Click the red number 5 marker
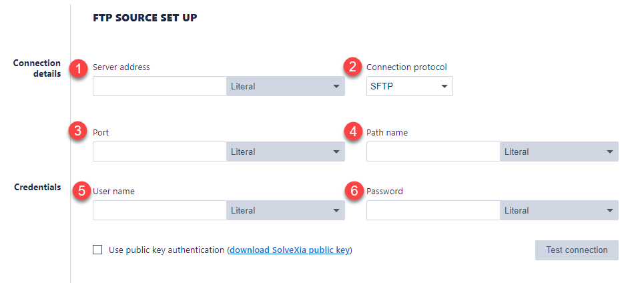644x283 pixels. [x=81, y=191]
